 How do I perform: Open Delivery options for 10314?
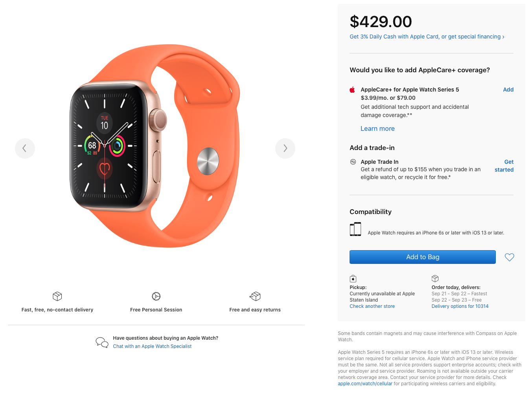pyautogui.click(x=460, y=306)
